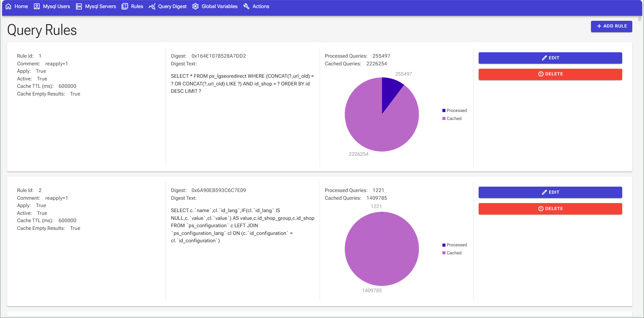644x318 pixels.
Task: Open Query Digest via the graph icon
Action: [x=152, y=6]
